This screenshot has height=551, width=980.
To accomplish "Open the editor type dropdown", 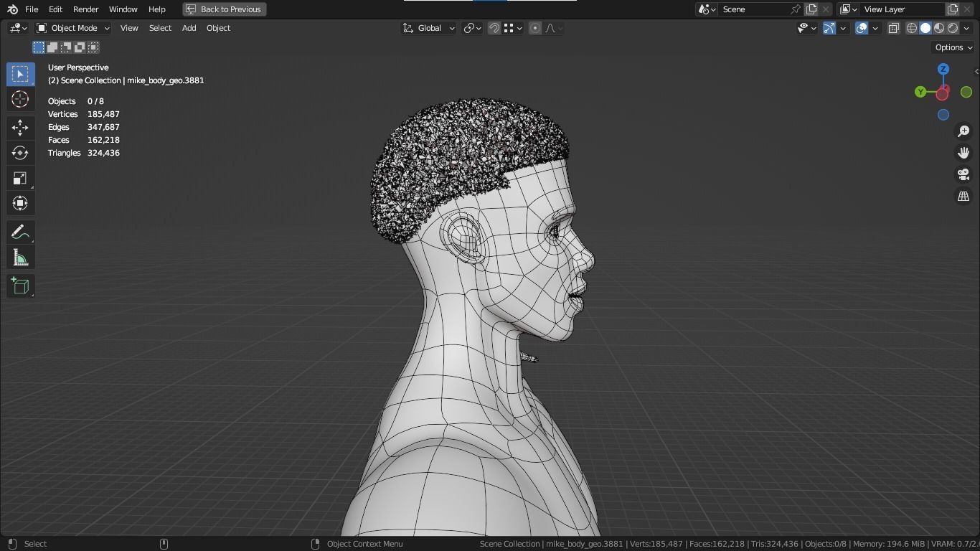I will pyautogui.click(x=18, y=28).
